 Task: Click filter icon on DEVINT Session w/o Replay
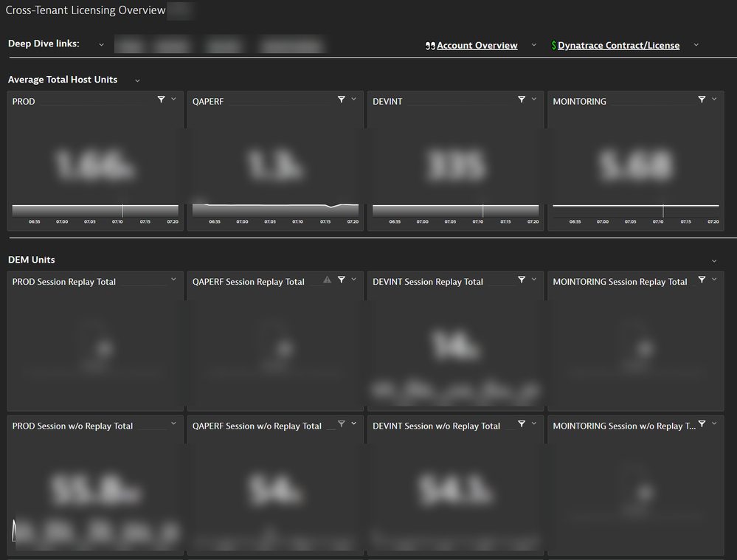pyautogui.click(x=522, y=424)
